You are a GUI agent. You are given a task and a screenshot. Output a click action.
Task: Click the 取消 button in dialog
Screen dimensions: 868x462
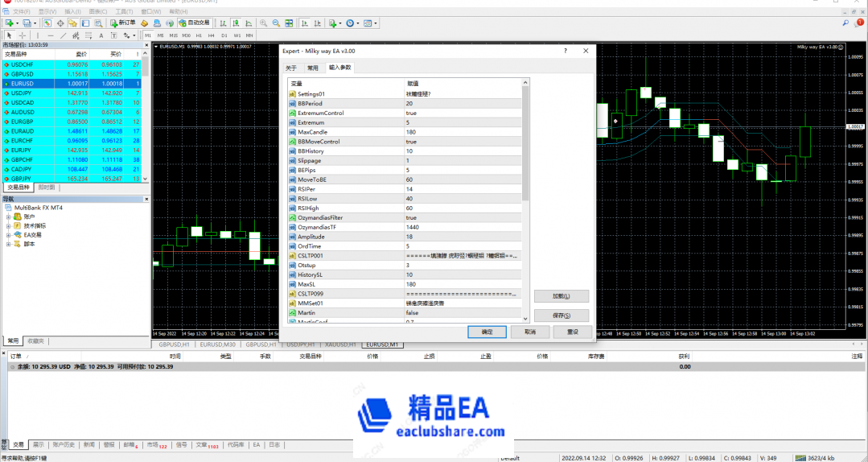(x=530, y=332)
